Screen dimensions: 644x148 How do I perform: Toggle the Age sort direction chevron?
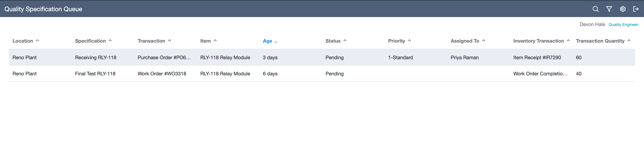point(275,42)
